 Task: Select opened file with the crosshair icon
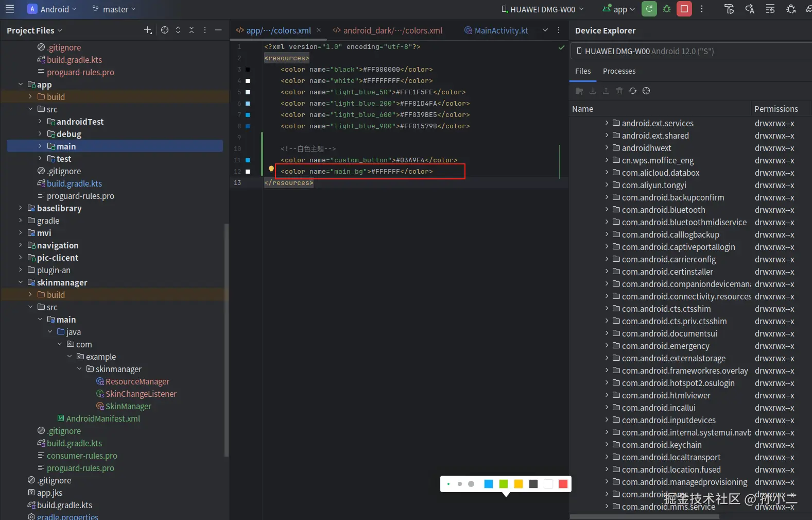coord(165,30)
